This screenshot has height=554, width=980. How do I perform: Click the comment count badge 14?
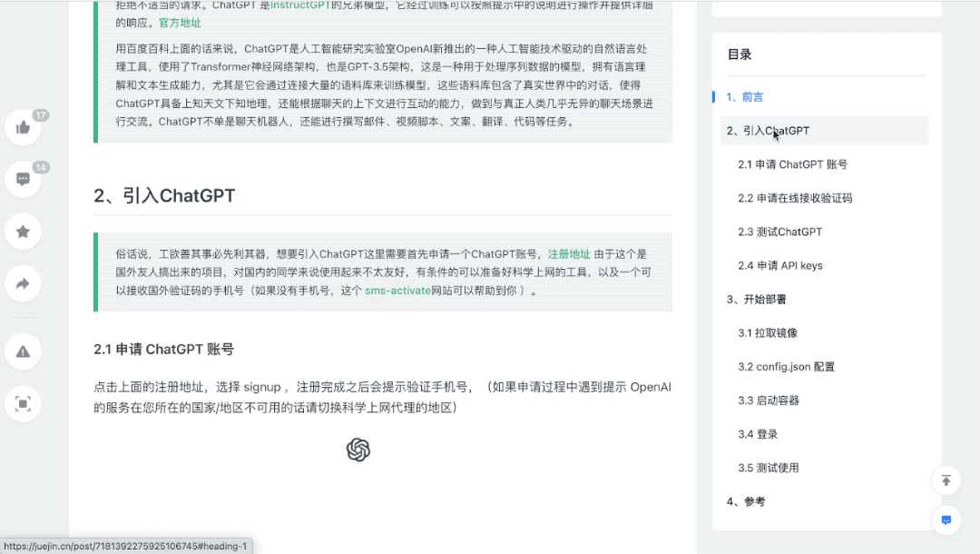coord(41,167)
